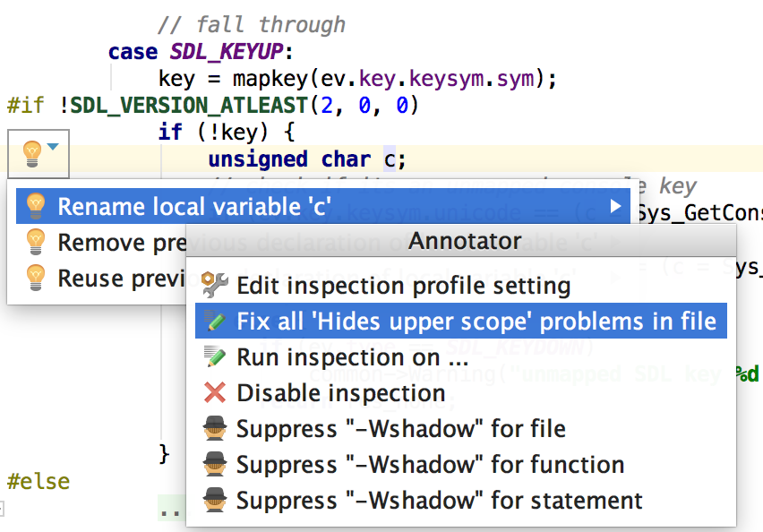Choose Fix all 'Hides upper scope' problems in file
763x532 pixels.
pos(476,322)
